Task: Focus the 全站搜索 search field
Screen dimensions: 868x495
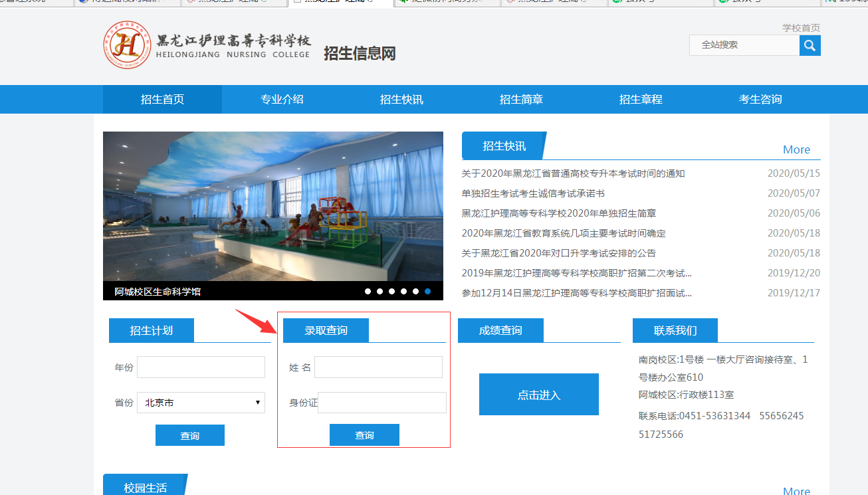Action: click(744, 45)
